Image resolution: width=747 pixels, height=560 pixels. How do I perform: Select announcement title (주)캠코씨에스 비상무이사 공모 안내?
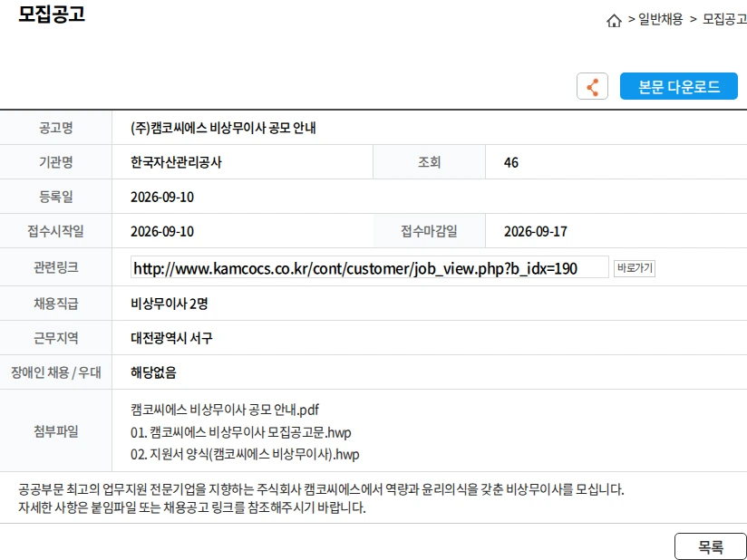click(223, 128)
